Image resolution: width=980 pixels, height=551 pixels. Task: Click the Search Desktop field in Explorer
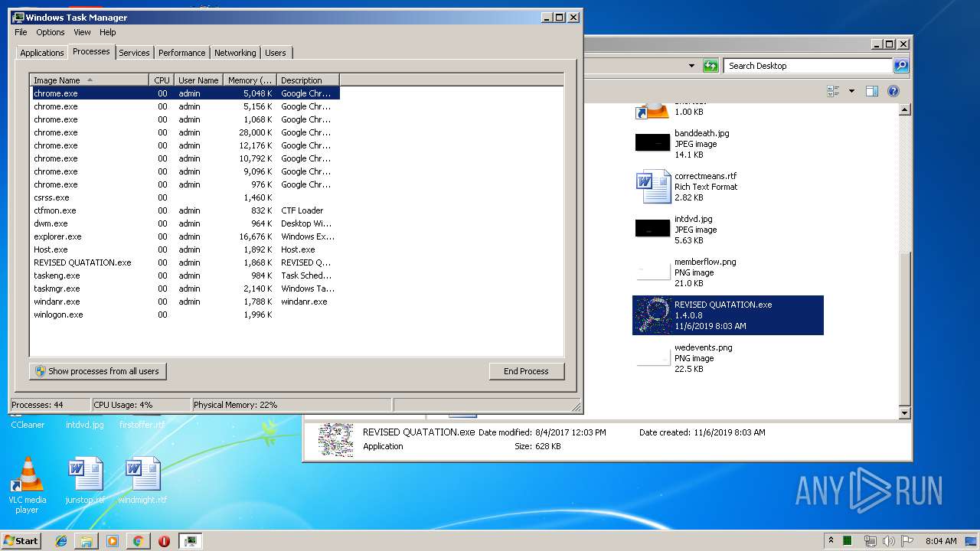[x=808, y=66]
